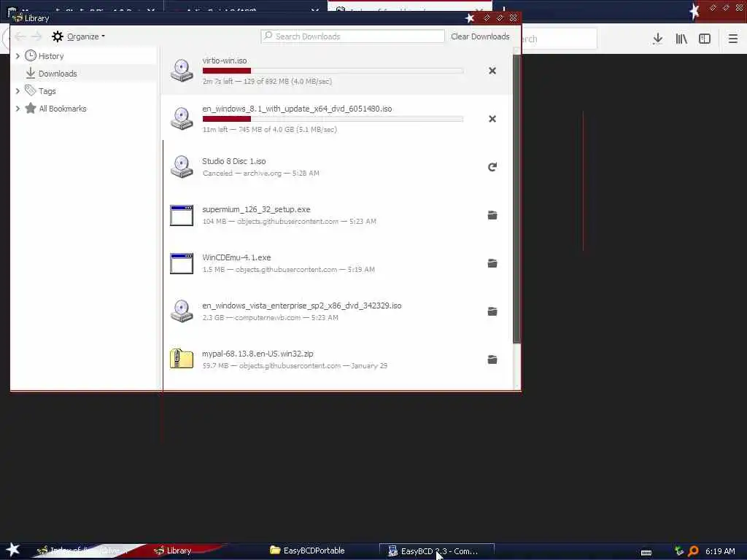Select Downloads in the sidebar
This screenshot has height=560, width=747.
coord(57,74)
